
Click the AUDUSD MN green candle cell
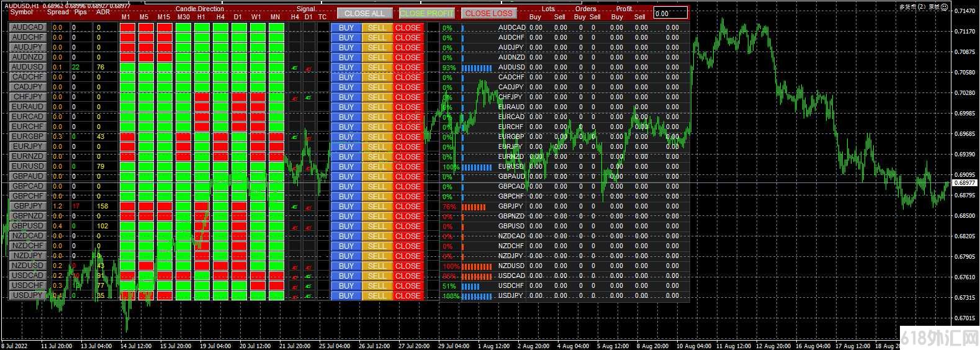[x=276, y=67]
